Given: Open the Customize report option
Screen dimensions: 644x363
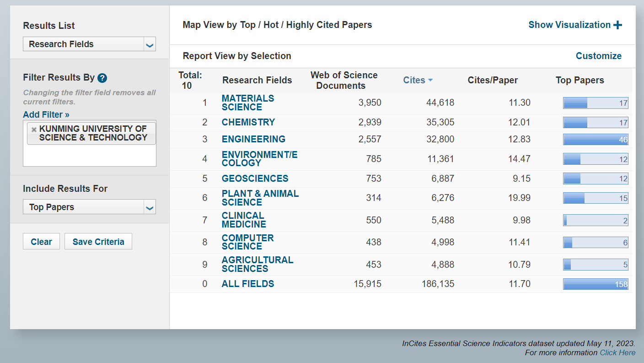Looking at the screenshot, I should (598, 56).
